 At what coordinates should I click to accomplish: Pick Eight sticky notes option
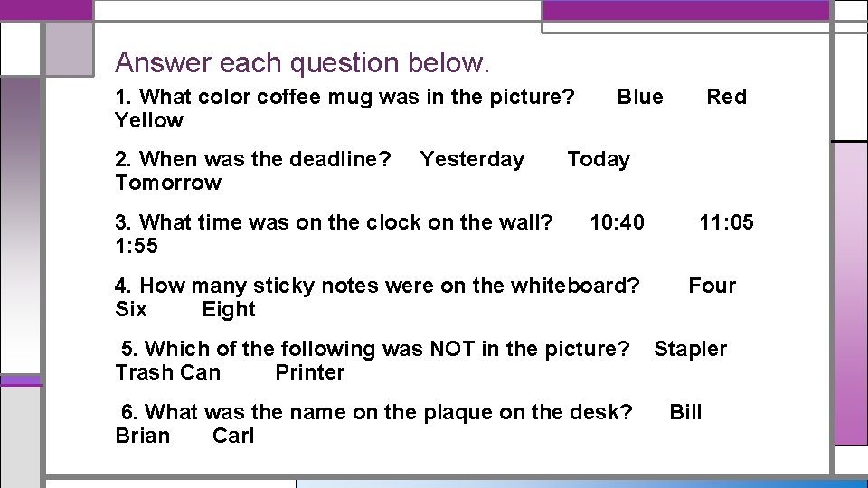point(229,309)
